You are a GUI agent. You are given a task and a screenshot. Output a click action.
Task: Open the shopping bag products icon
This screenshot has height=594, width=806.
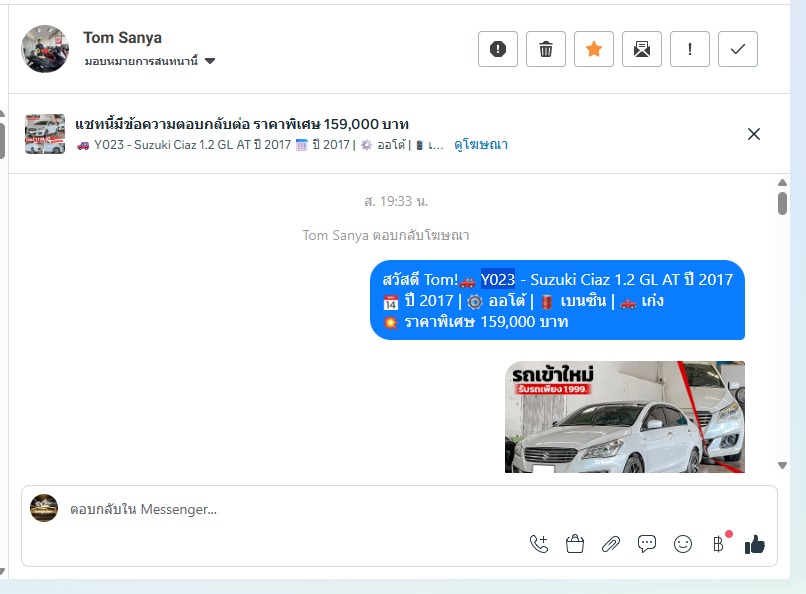(x=575, y=544)
